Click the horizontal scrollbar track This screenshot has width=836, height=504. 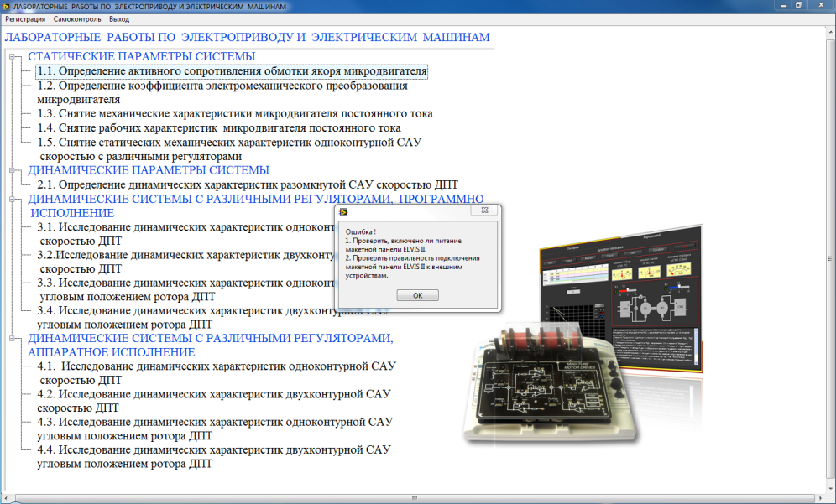[414, 499]
